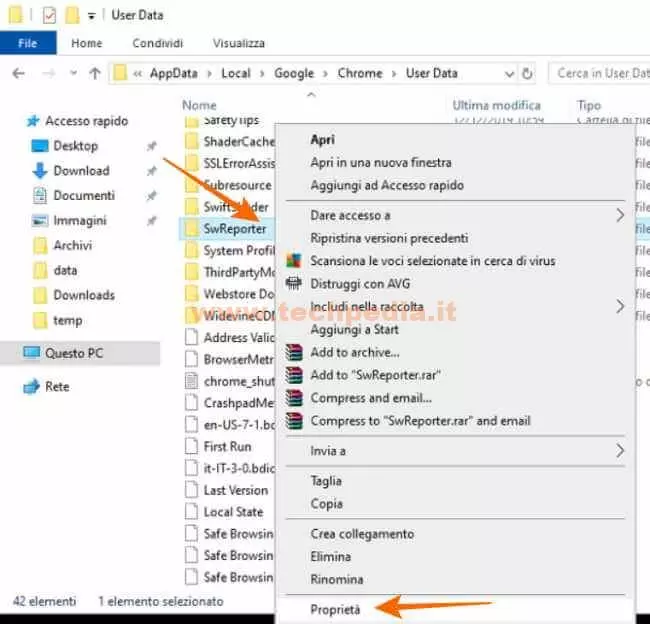Click the refresh icon beside address bar

(x=528, y=73)
